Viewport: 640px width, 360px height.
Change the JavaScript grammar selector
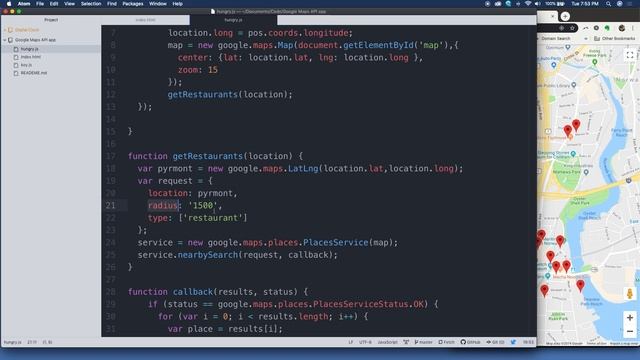(387, 342)
